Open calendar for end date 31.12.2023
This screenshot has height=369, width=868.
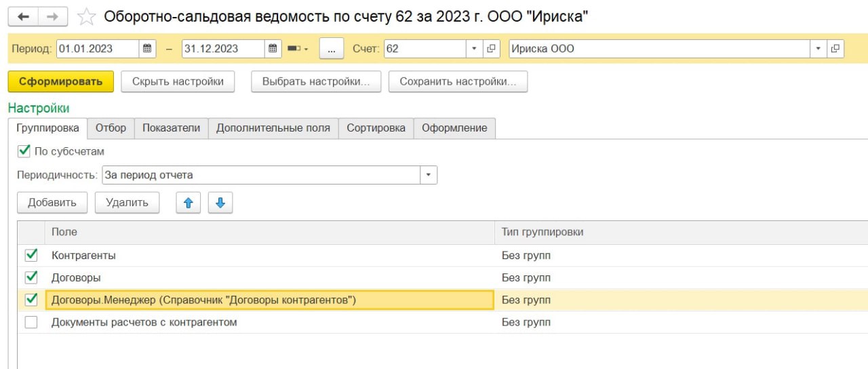click(x=273, y=49)
